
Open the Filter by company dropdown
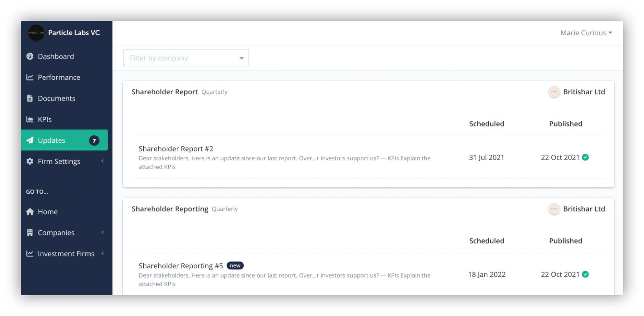(x=186, y=58)
